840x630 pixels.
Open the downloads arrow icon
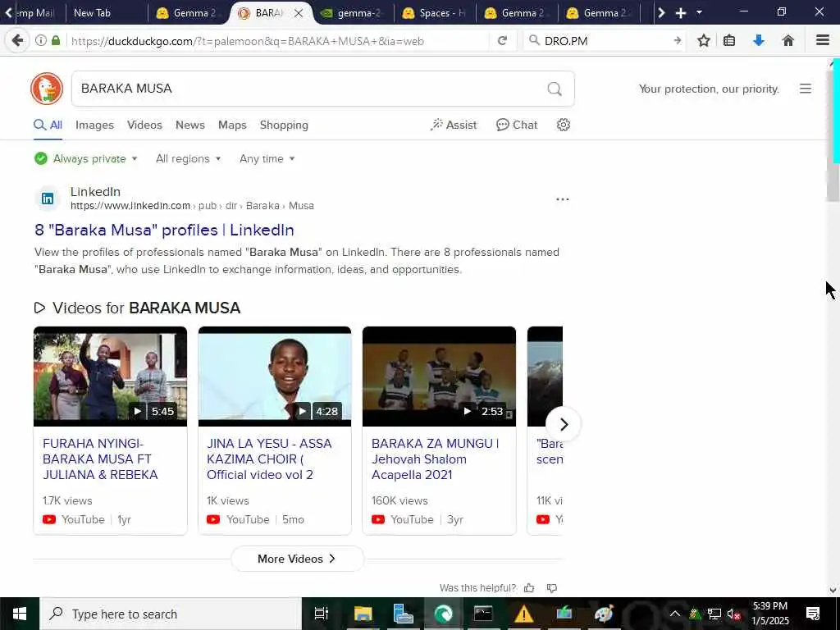758,41
